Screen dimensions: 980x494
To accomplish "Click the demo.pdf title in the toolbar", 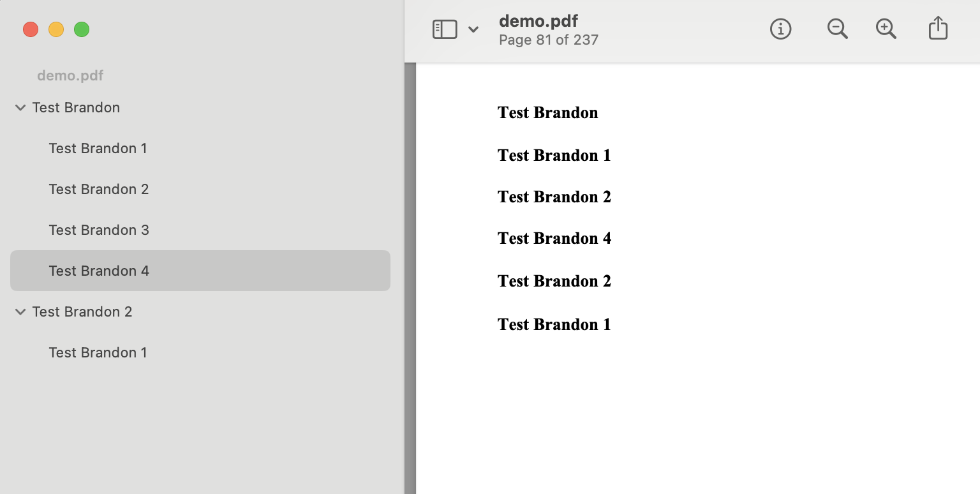I will [x=538, y=21].
